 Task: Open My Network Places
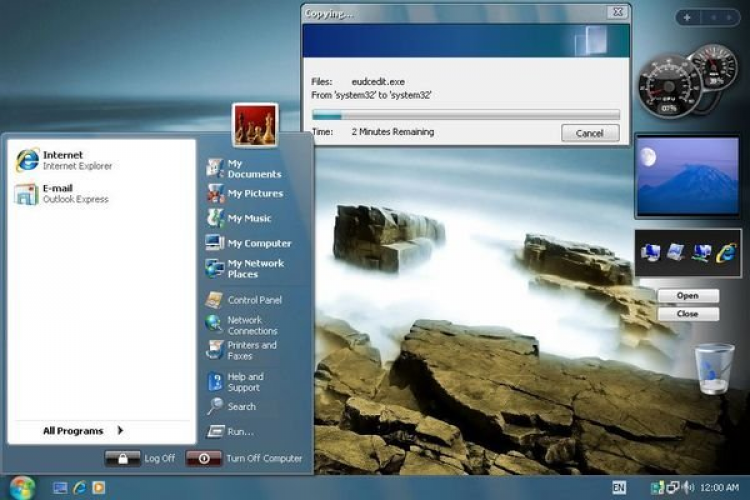click(x=244, y=268)
